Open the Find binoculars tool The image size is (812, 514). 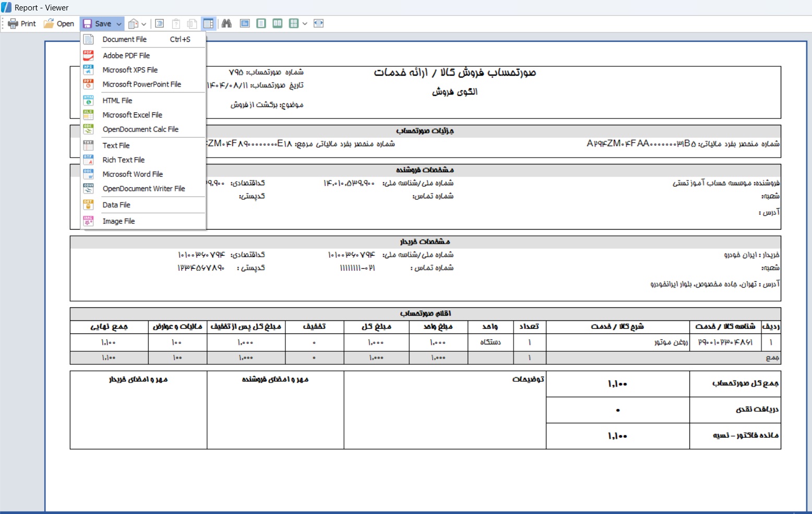click(x=226, y=23)
